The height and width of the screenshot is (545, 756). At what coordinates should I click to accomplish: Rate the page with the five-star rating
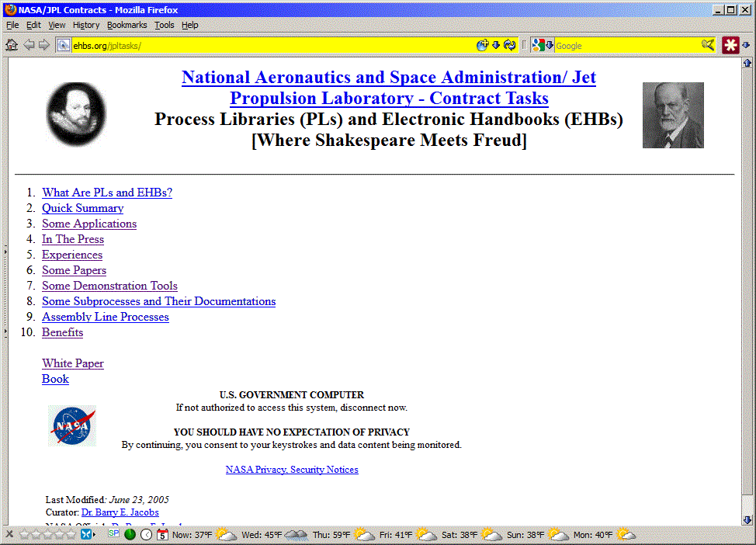[x=47, y=534]
